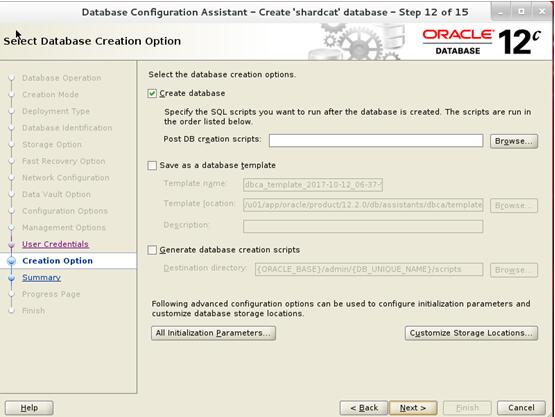
Task: Click the Template location field
Action: click(363, 205)
